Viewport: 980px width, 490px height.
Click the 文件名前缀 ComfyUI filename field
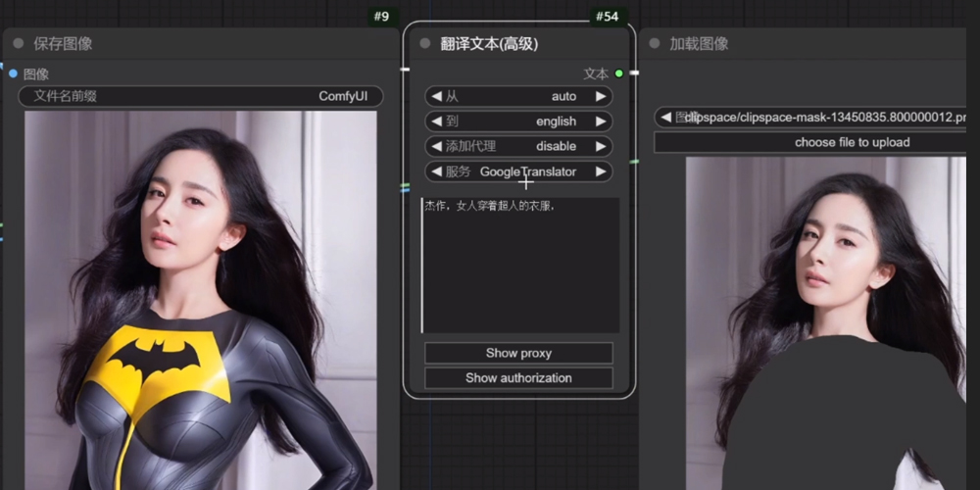click(201, 96)
